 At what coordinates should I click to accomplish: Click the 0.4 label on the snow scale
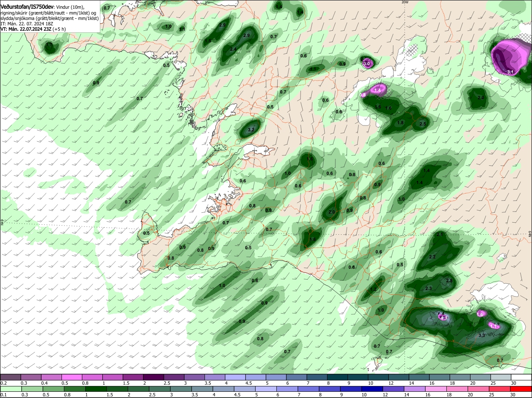(x=44, y=383)
